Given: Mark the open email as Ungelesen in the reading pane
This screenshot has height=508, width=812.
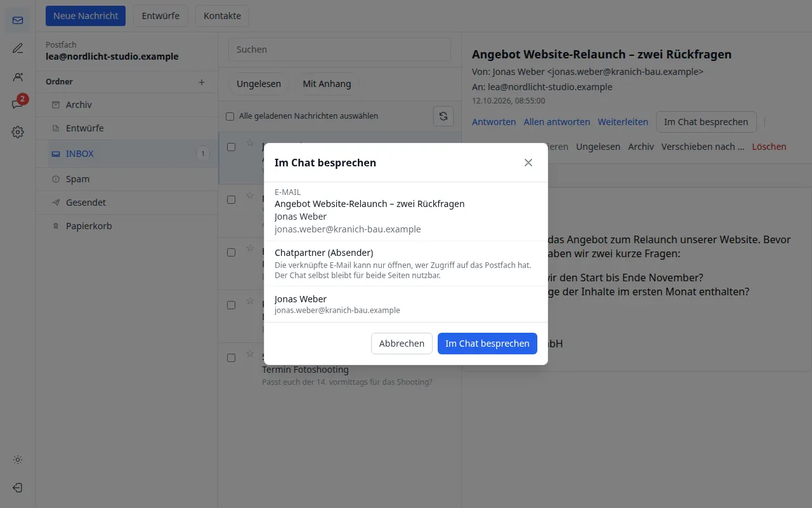Looking at the screenshot, I should pos(598,147).
